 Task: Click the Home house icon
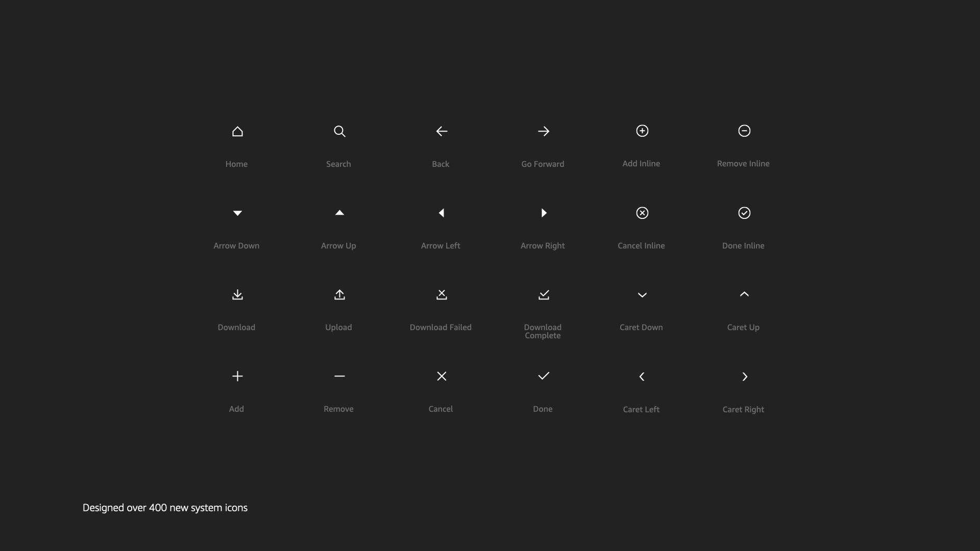point(237,131)
